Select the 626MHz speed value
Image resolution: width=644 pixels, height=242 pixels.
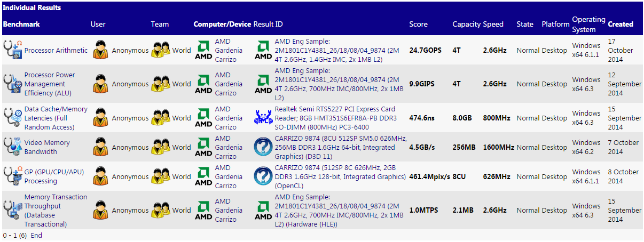pos(496,176)
